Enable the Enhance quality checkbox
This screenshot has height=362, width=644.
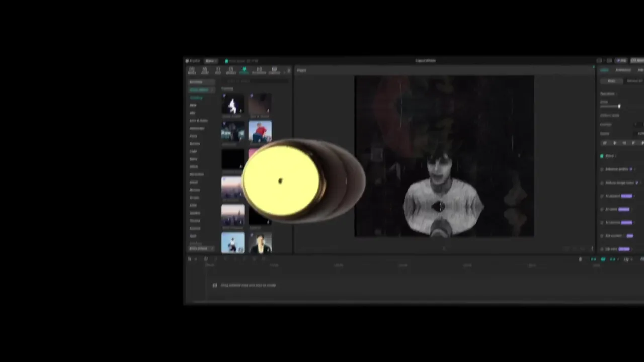click(x=602, y=169)
